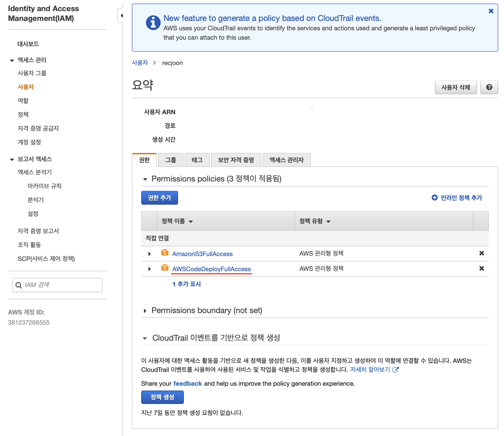Screen dimensions: 504x436
Task: Collapse the Permissions policies section
Action: [x=145, y=179]
